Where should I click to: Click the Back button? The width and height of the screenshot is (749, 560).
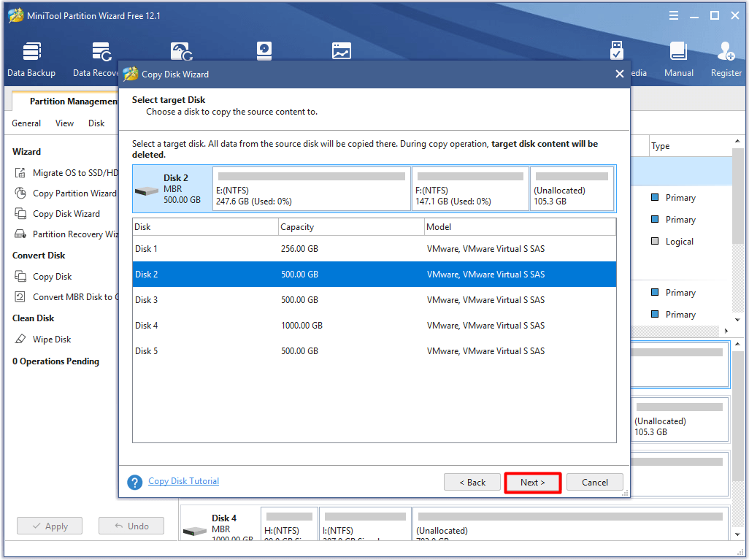472,482
